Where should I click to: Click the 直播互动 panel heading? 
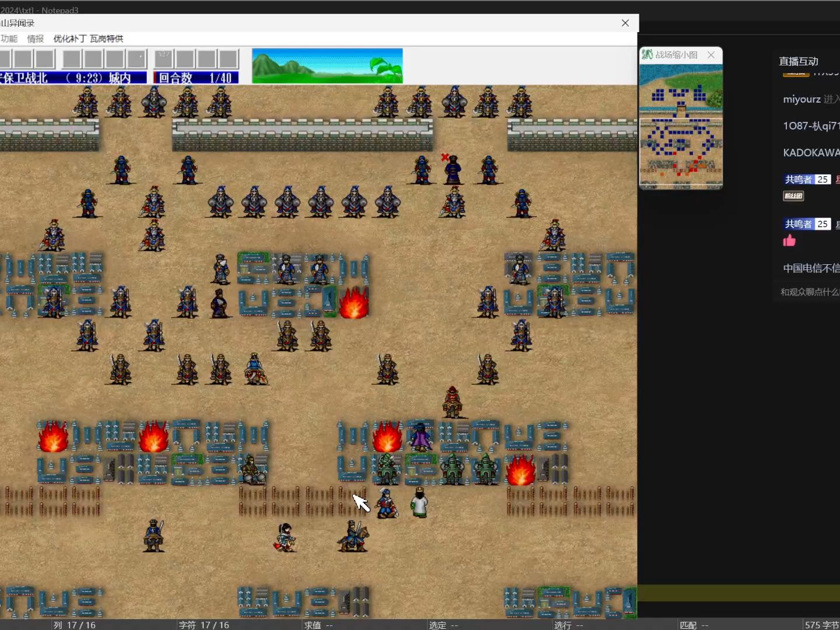799,61
